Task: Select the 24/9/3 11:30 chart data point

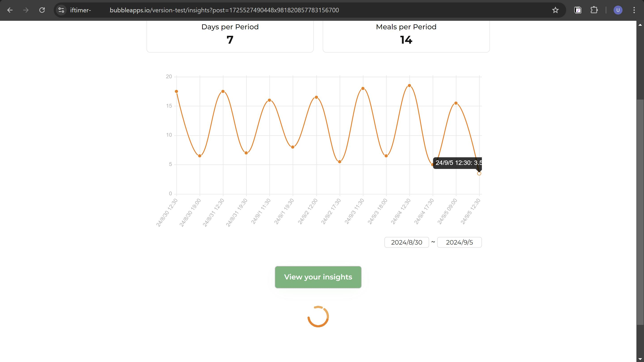Action: pyautogui.click(x=363, y=89)
